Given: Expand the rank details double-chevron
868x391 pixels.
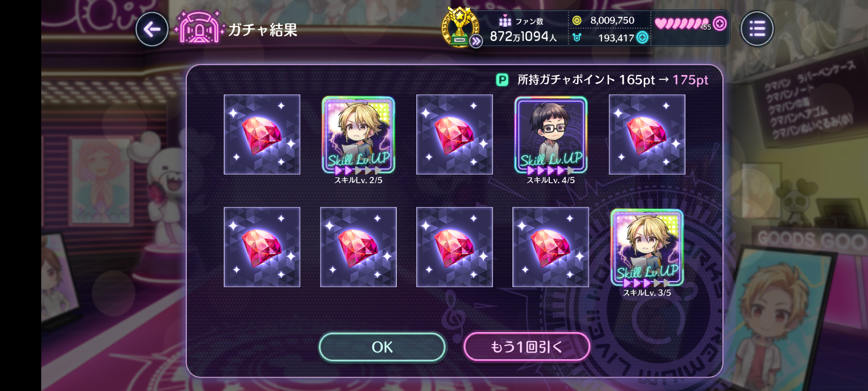Looking at the screenshot, I should click(476, 42).
